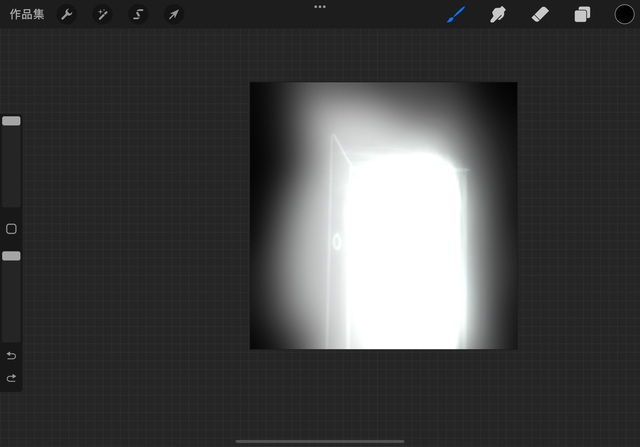Select the Smudge tool
Viewport: 640px width, 447px height.
point(498,15)
